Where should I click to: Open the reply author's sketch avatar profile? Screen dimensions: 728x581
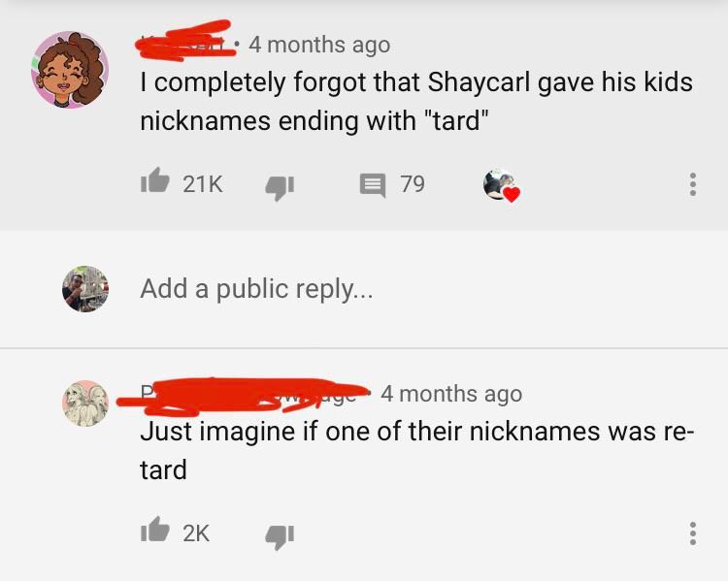point(85,403)
